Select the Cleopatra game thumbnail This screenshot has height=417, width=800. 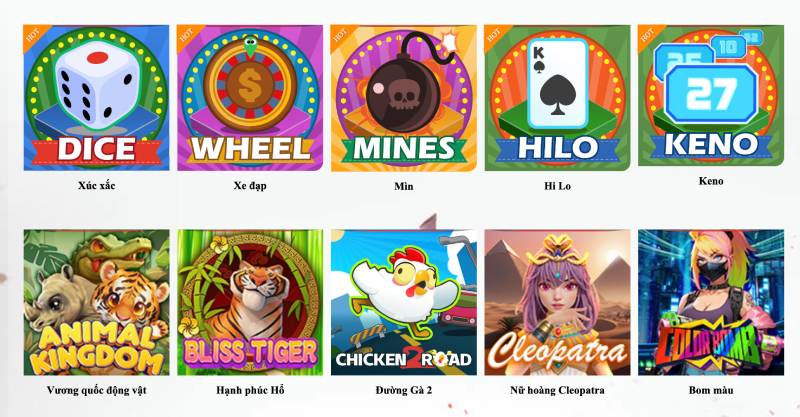point(557,302)
